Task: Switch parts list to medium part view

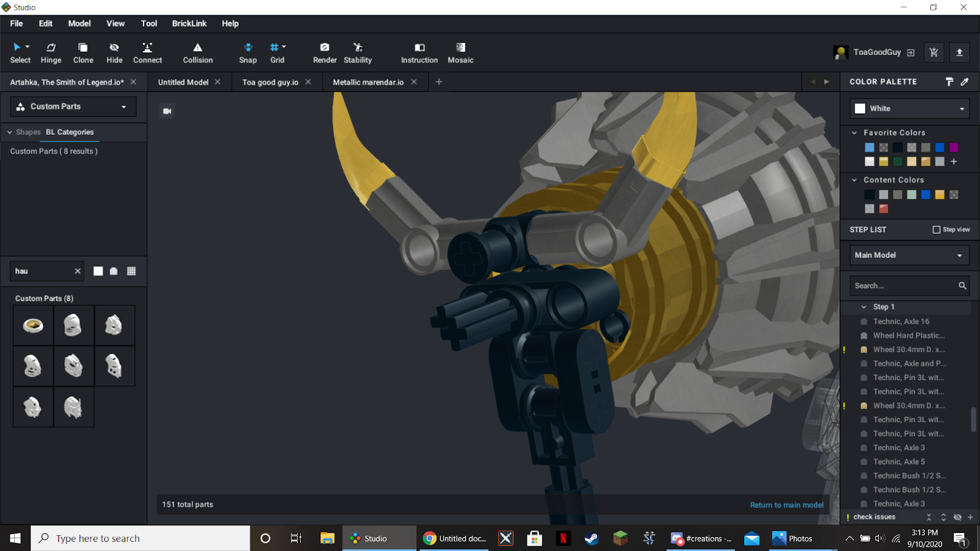Action: (114, 271)
